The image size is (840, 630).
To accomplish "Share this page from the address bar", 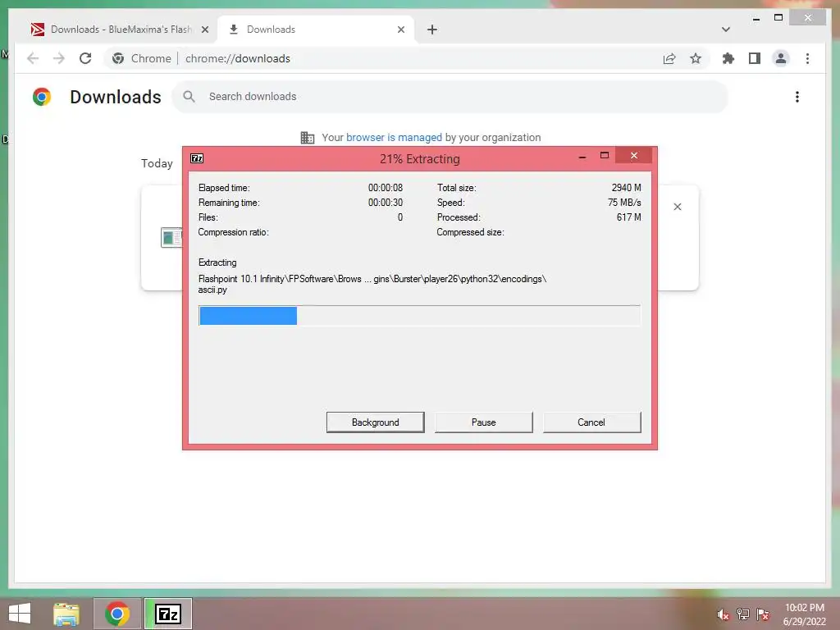I will pos(669,58).
